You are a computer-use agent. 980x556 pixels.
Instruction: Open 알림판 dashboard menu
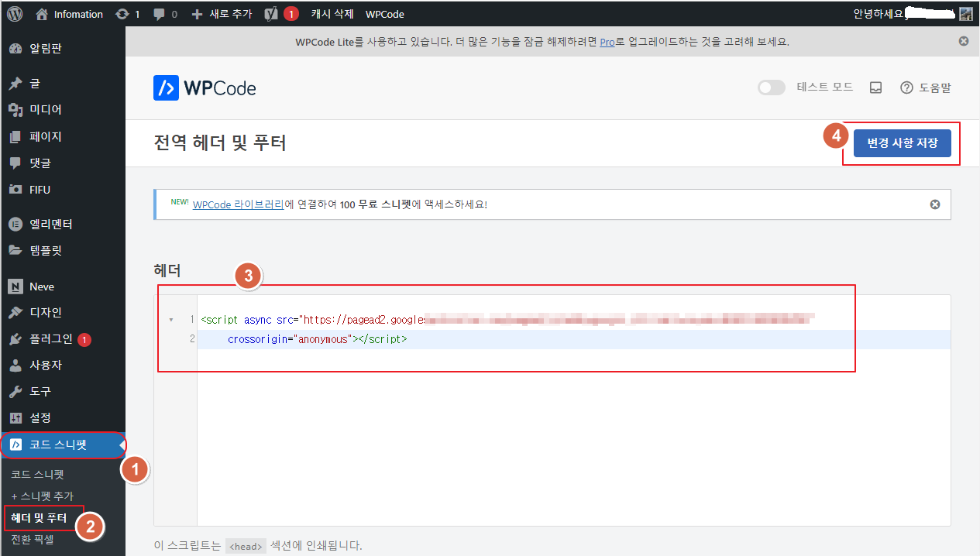[x=62, y=48]
